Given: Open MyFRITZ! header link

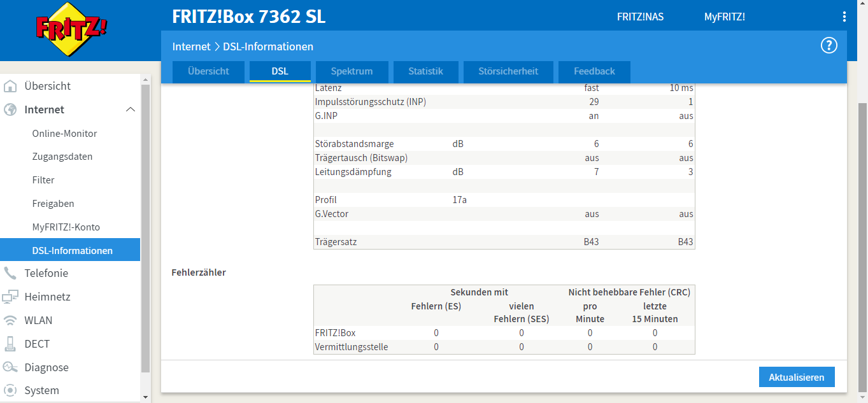Looking at the screenshot, I should 724,17.
